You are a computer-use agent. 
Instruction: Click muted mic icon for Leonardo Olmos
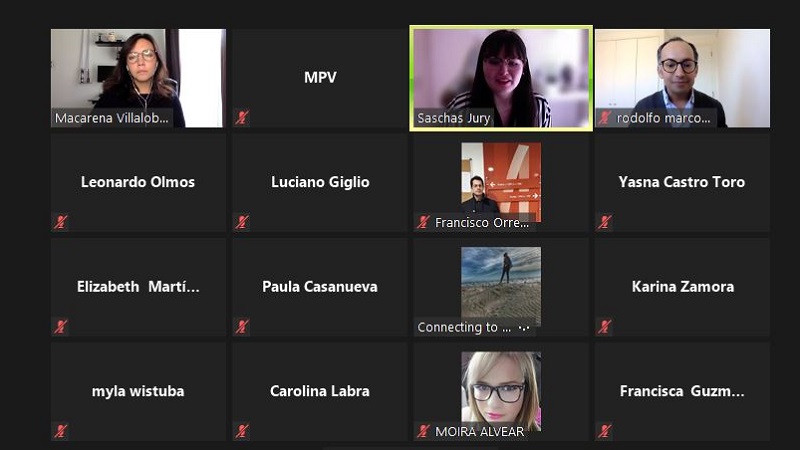click(61, 222)
